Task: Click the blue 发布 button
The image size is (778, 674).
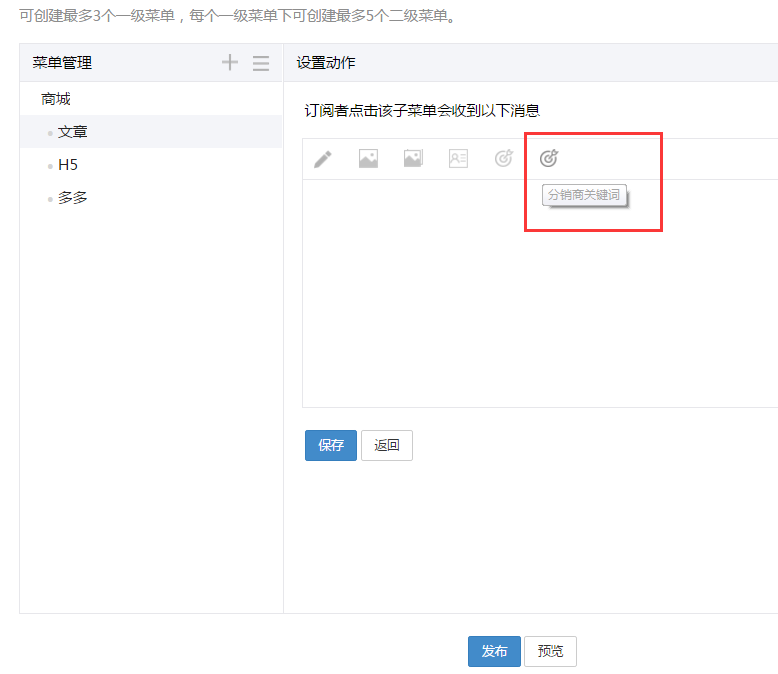Action: coord(494,651)
